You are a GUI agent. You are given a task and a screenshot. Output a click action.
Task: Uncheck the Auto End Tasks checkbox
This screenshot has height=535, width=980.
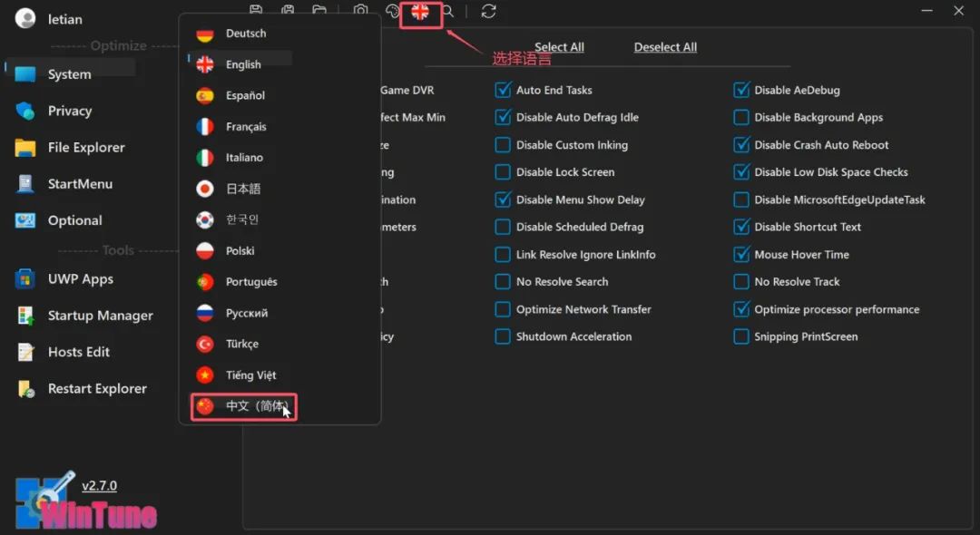(503, 90)
